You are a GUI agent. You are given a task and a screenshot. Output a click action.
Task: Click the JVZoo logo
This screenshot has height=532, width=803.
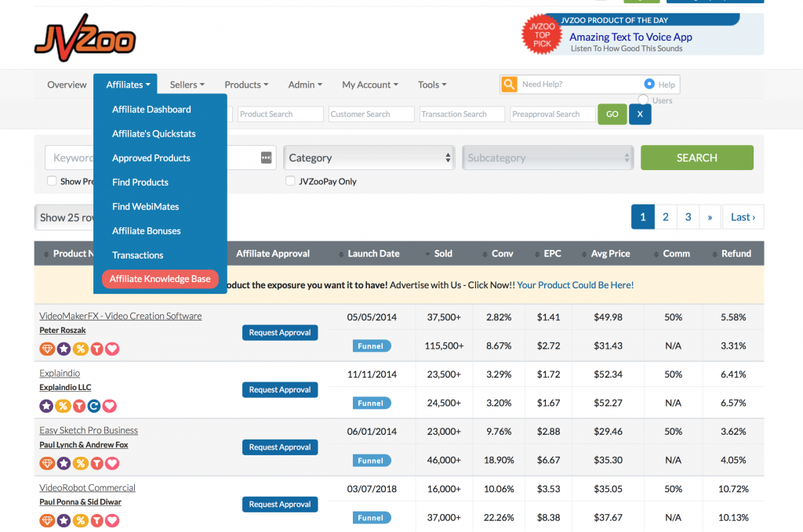tap(85, 34)
